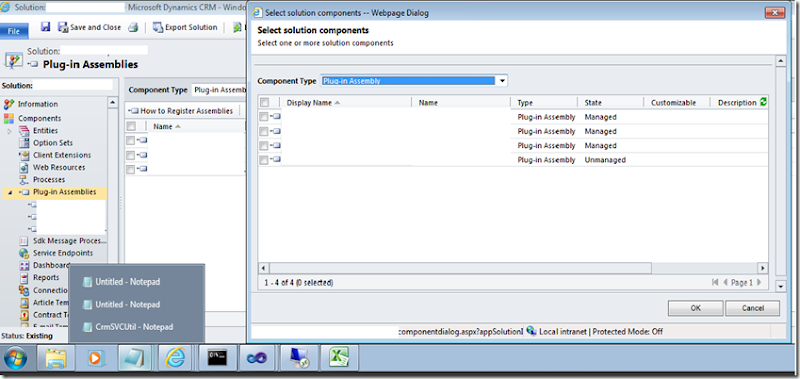Image resolution: width=800 pixels, height=379 pixels.
Task: Tick the select-all checkbox in dialog grid header
Action: point(264,102)
